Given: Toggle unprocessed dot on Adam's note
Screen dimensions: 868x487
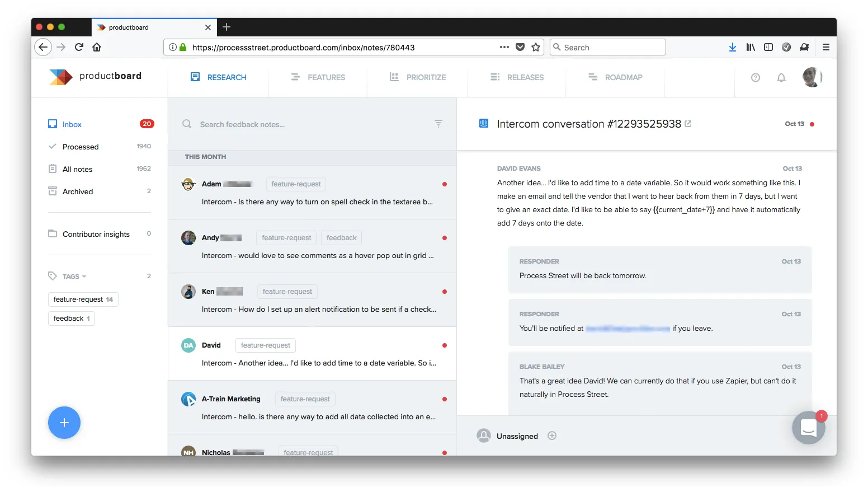Looking at the screenshot, I should tap(445, 184).
